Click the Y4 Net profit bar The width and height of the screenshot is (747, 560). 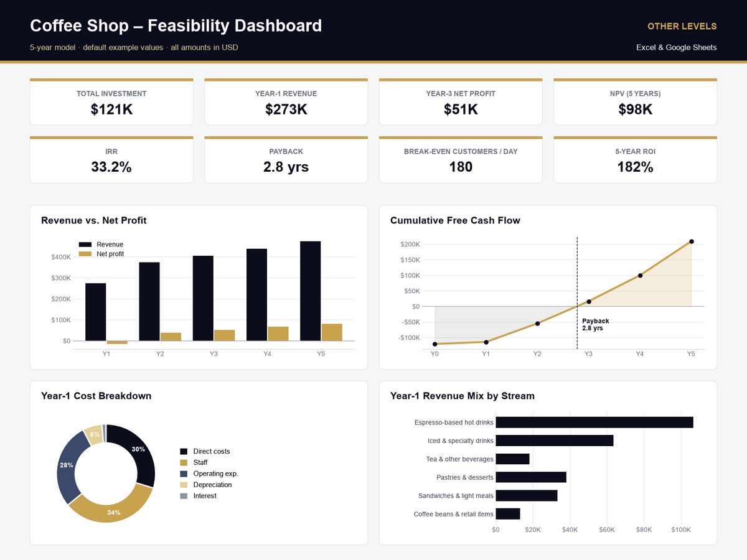(x=278, y=334)
